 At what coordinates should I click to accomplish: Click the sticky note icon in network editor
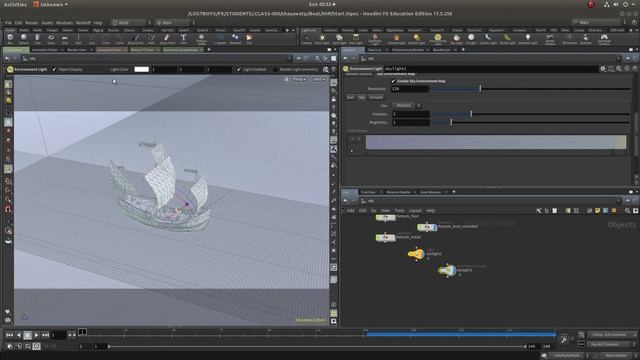click(x=598, y=211)
